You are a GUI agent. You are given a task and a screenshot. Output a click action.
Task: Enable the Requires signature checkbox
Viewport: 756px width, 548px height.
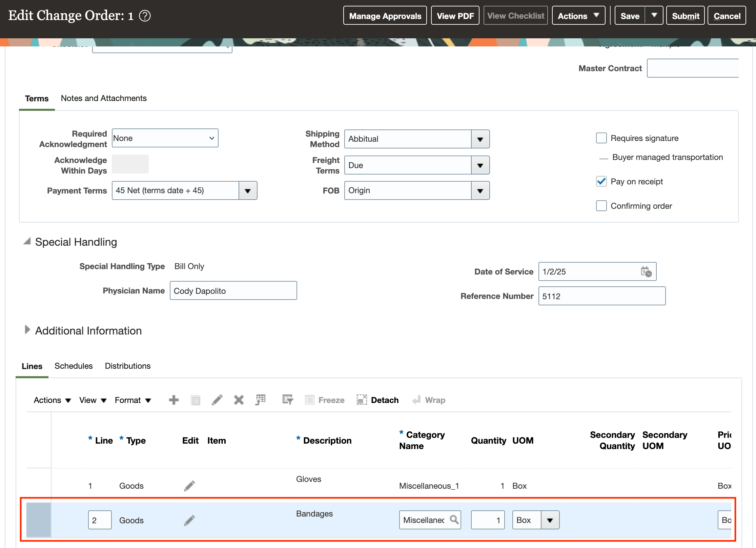coord(601,138)
